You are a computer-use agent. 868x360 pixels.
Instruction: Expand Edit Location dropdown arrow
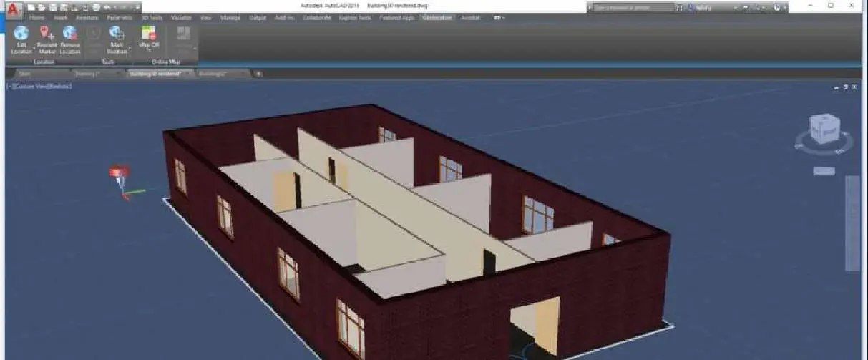click(33, 47)
